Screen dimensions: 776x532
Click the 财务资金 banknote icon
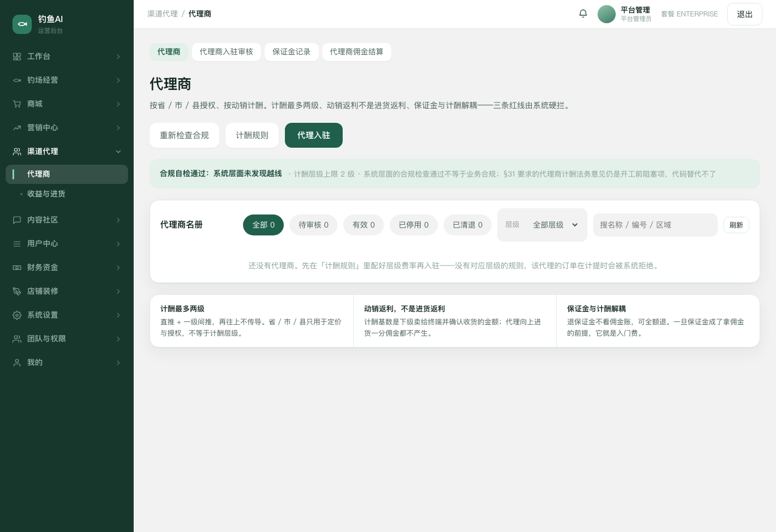click(x=17, y=268)
